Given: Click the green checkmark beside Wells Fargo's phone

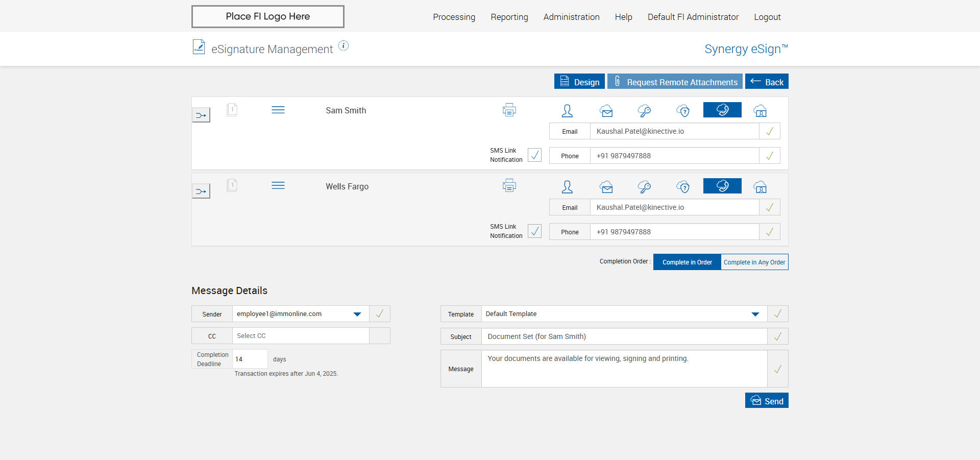Looking at the screenshot, I should coord(770,232).
